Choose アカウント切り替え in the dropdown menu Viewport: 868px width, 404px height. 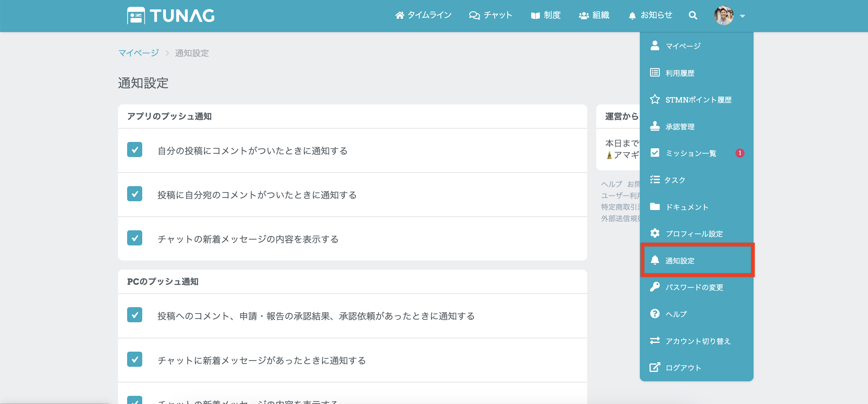[x=698, y=341]
